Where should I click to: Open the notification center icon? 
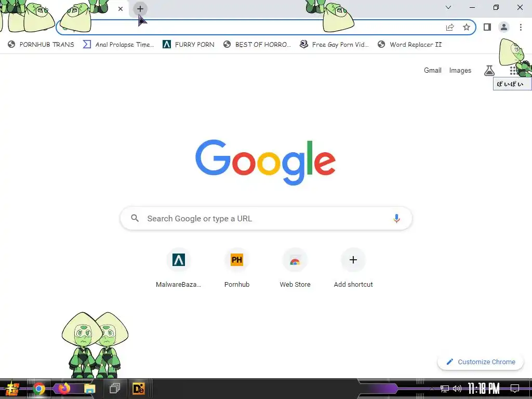pyautogui.click(x=515, y=389)
